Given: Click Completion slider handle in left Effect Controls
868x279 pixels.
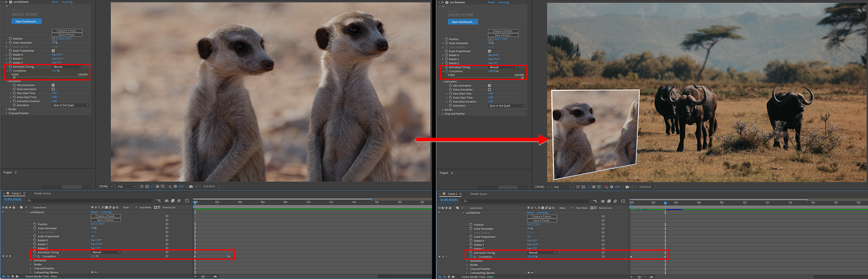Looking at the screenshot, I should tap(14, 78).
